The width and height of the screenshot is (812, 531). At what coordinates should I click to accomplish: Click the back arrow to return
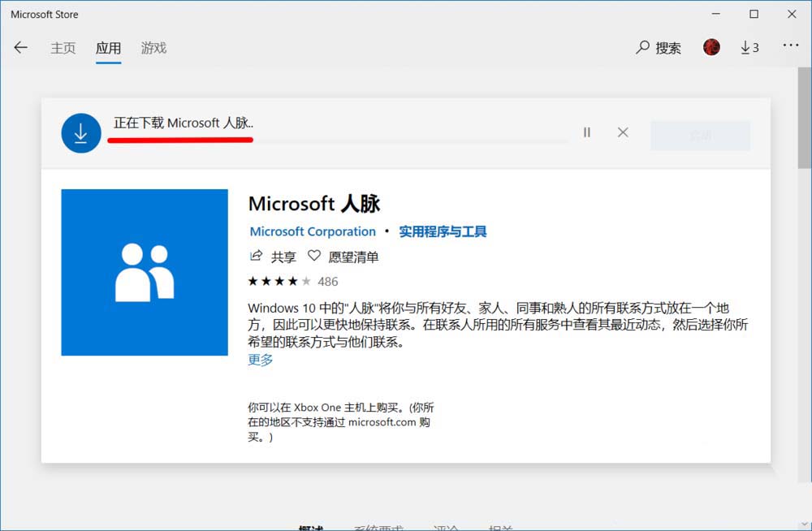[x=20, y=47]
